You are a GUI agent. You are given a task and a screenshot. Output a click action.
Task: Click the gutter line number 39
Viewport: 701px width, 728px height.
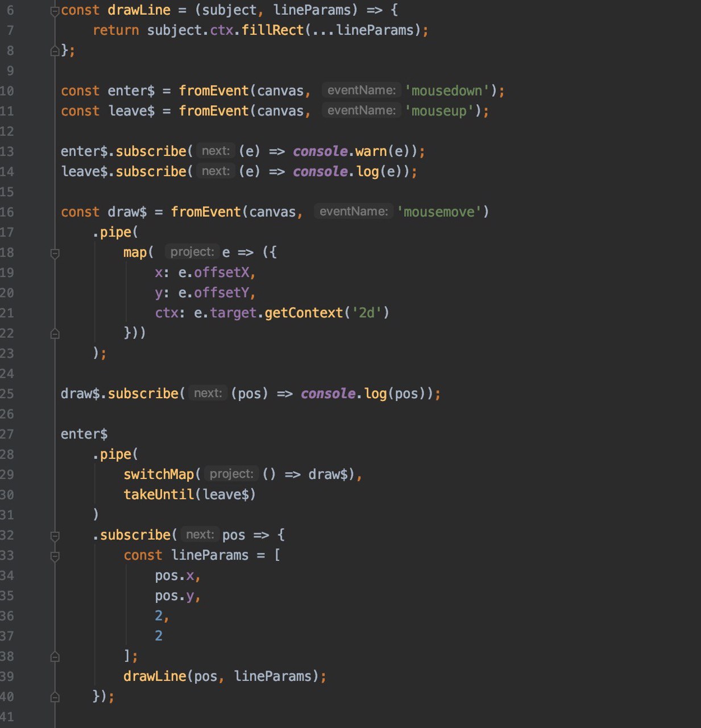point(7,676)
